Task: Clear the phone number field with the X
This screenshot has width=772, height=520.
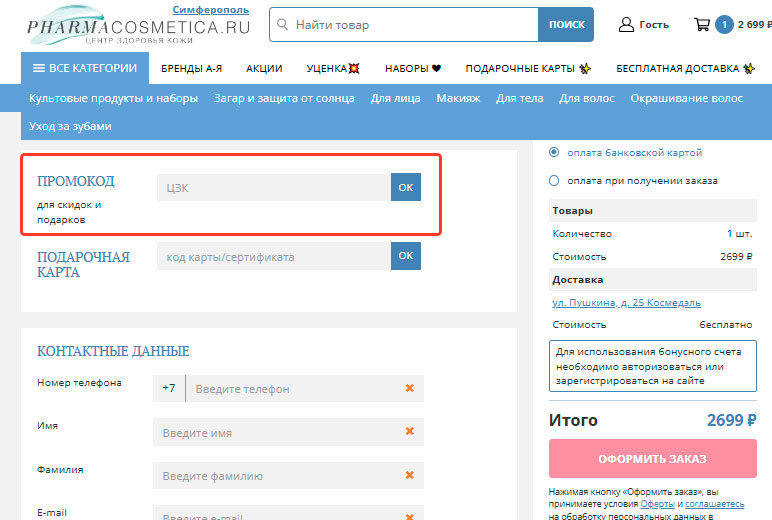Action: (409, 388)
